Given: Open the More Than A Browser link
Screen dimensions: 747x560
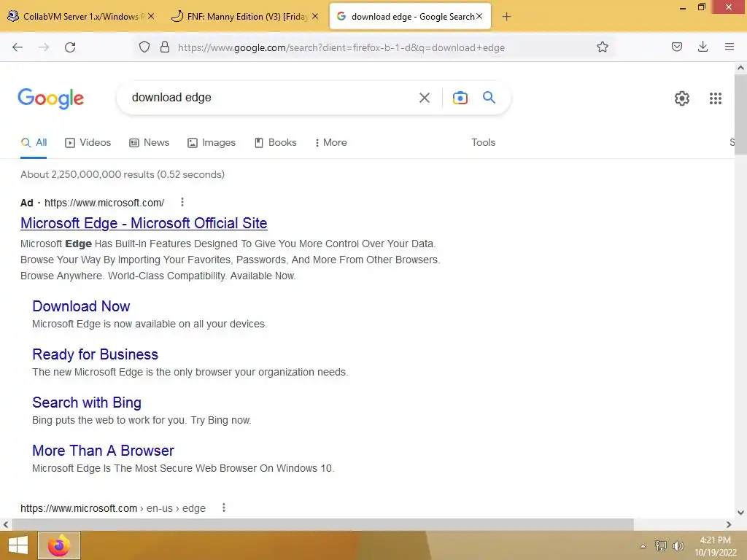Looking at the screenshot, I should pyautogui.click(x=103, y=450).
